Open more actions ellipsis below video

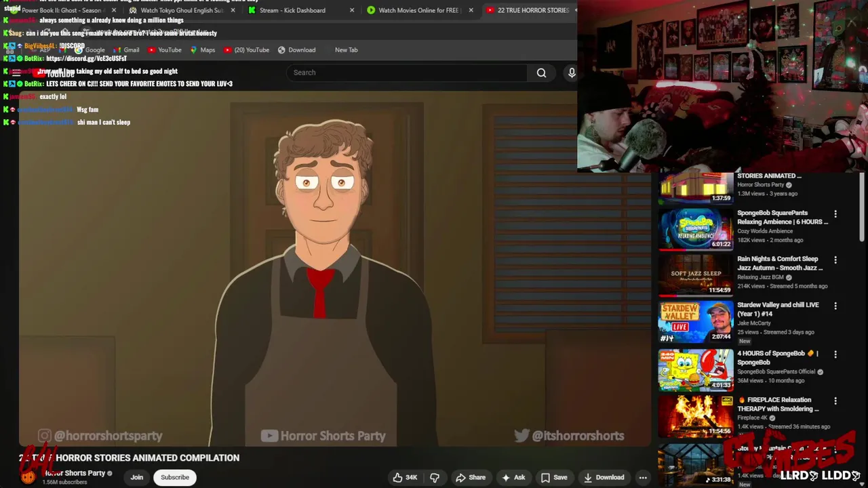[x=642, y=477]
